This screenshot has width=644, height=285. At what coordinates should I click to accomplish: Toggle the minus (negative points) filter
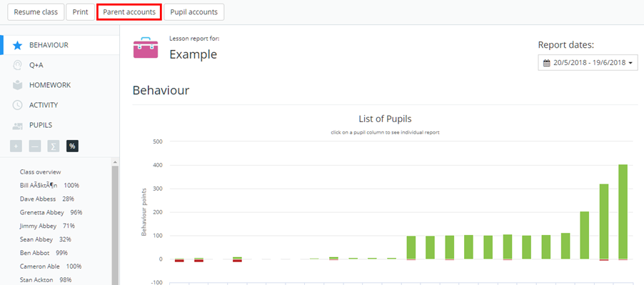[x=35, y=146]
